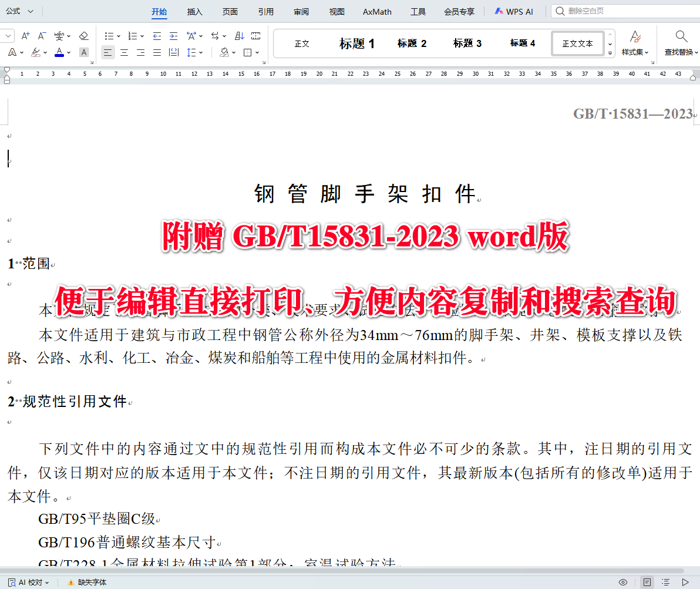Open the 审阅 ribbon tab
Image resolution: width=700 pixels, height=589 pixels.
coord(301,11)
